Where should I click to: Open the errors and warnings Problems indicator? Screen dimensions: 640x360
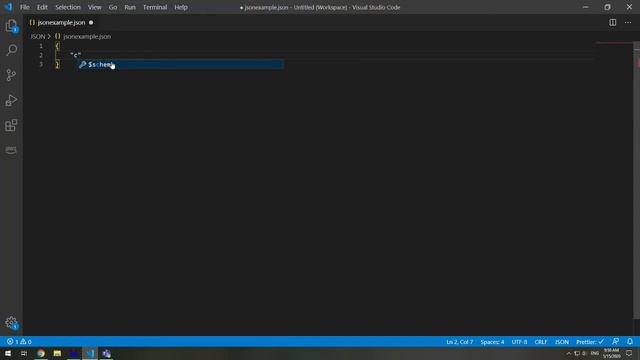[19, 342]
